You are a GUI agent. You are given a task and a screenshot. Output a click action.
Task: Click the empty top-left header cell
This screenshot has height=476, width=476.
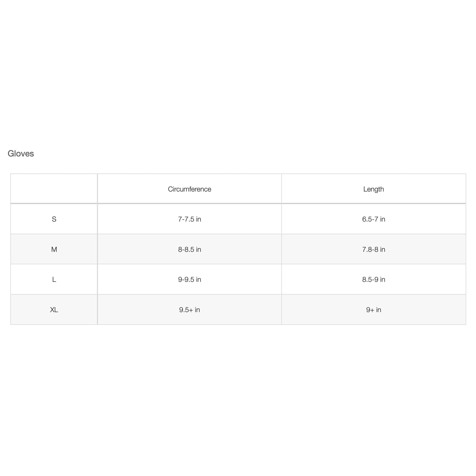[54, 189]
